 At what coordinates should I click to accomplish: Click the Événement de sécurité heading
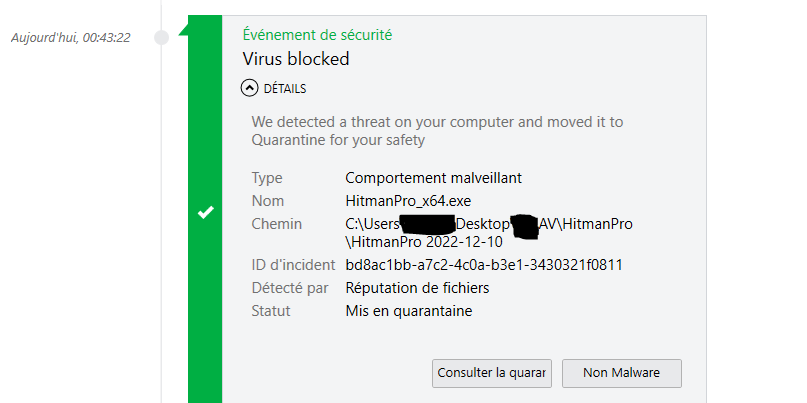317,34
